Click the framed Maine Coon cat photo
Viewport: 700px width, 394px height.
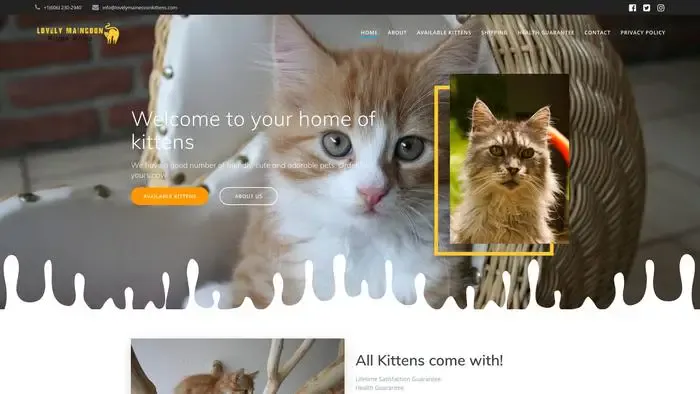[509, 159]
